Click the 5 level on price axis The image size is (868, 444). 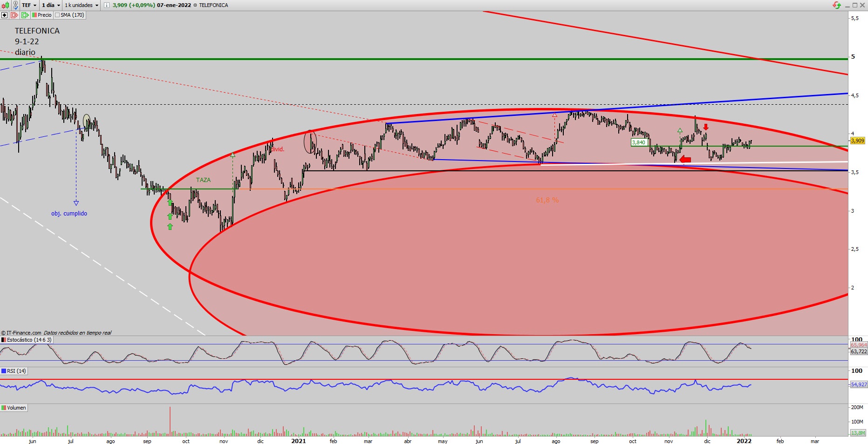tap(853, 57)
